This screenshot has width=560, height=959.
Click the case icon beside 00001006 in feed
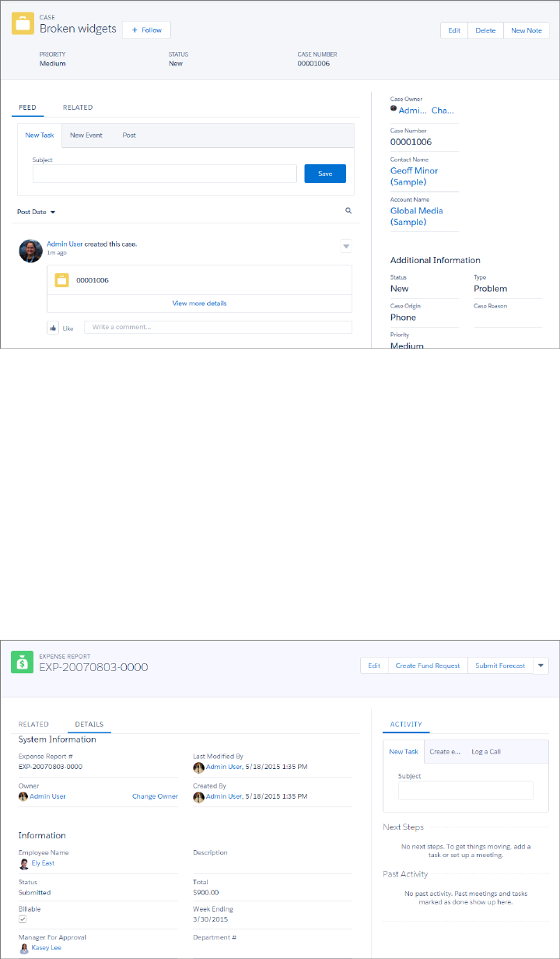click(x=62, y=279)
